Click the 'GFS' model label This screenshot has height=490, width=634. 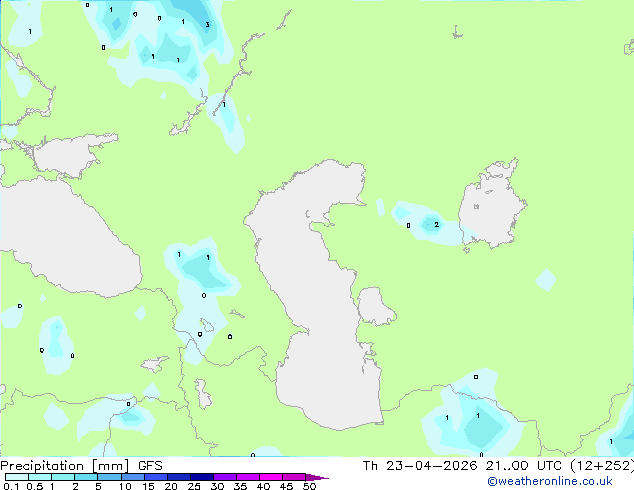tap(150, 466)
